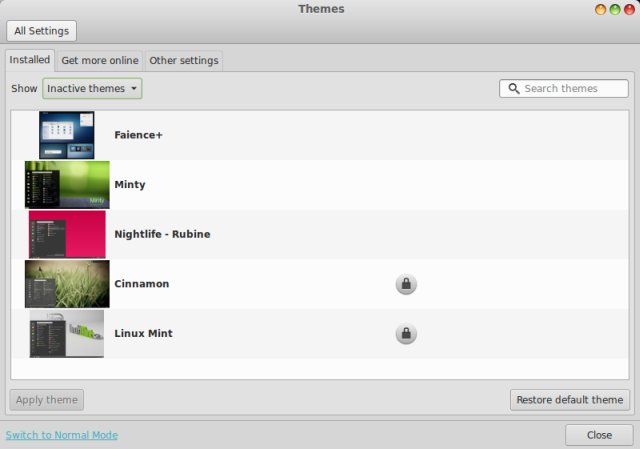The image size is (640, 449).
Task: Click the lock icon beside Cinnamon
Action: pyautogui.click(x=406, y=284)
